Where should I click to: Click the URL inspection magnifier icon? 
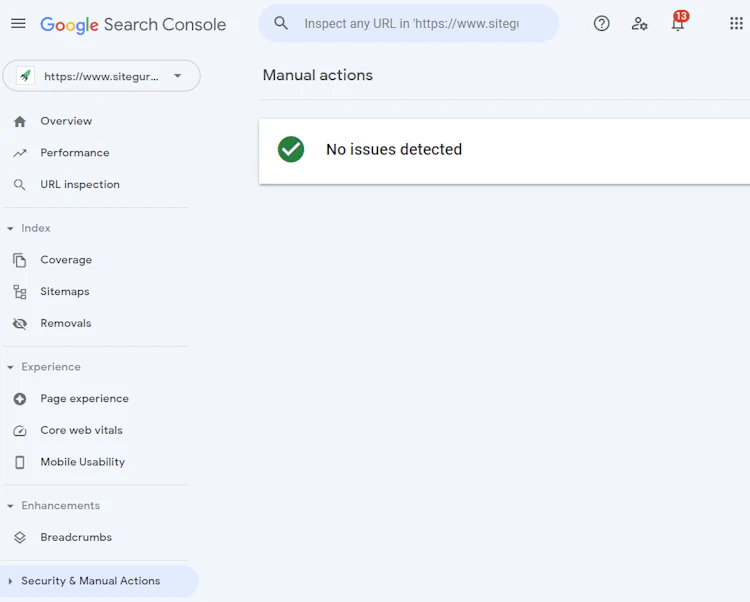pyautogui.click(x=20, y=185)
